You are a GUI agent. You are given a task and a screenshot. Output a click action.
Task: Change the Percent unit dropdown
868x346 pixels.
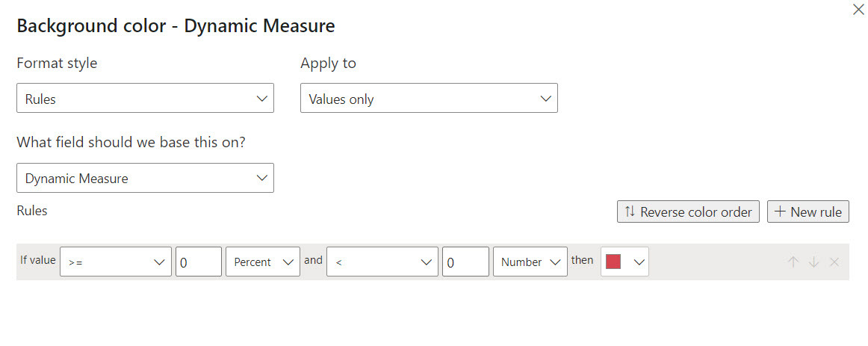[262, 262]
